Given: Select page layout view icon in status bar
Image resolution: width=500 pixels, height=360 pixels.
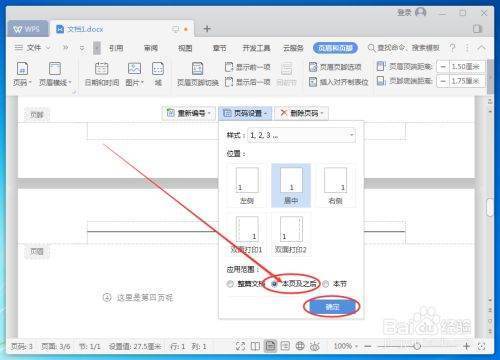Looking at the screenshot, I should click(270, 346).
